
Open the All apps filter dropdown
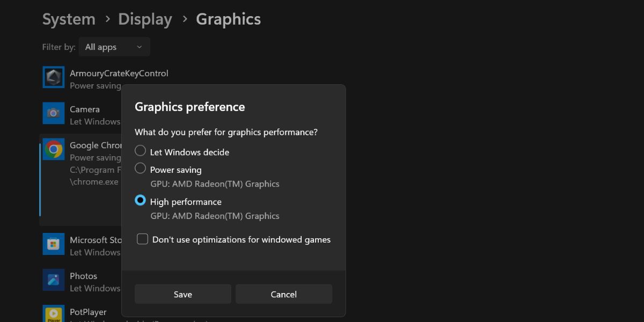tap(114, 47)
